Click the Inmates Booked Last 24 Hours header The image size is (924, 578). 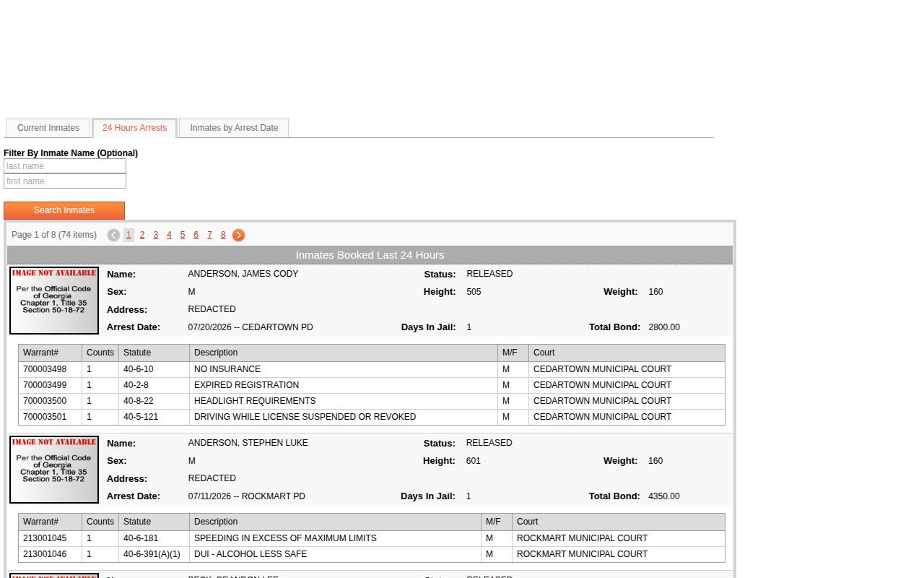coord(370,255)
